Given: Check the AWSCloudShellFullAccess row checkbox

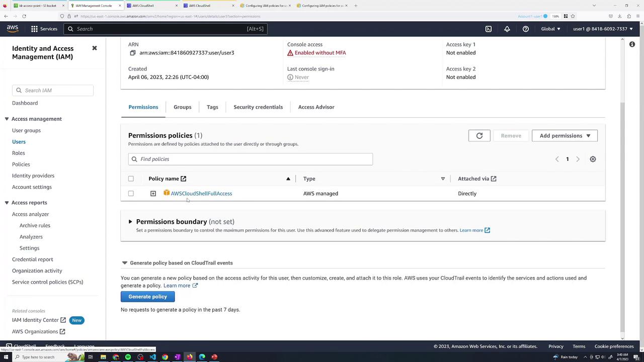Looking at the screenshot, I should pyautogui.click(x=131, y=193).
